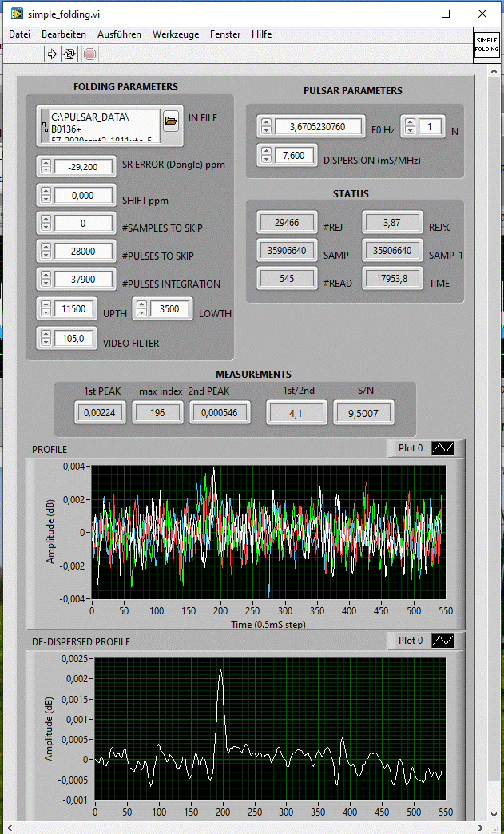Image resolution: width=504 pixels, height=834 pixels.
Task: Click the #REJ indicator showing 29466
Action: [x=286, y=222]
